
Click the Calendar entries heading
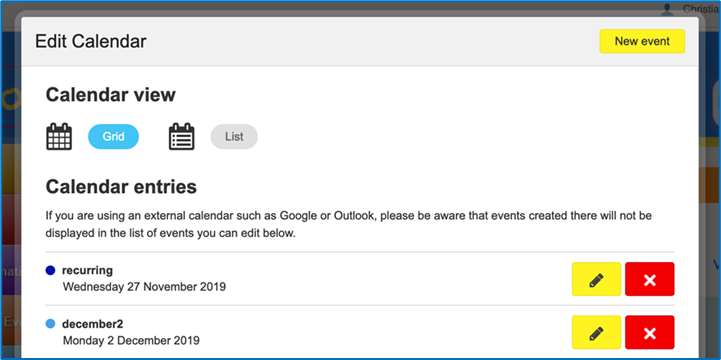point(121,187)
